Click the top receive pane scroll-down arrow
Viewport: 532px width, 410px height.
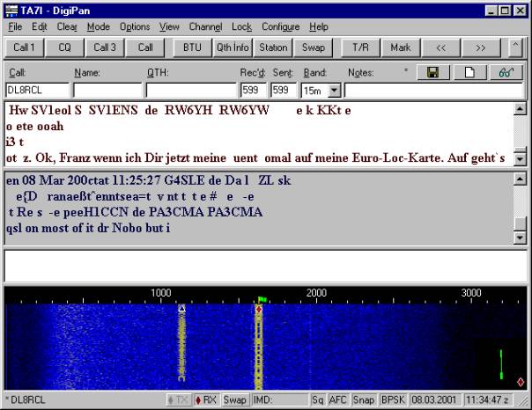520,159
